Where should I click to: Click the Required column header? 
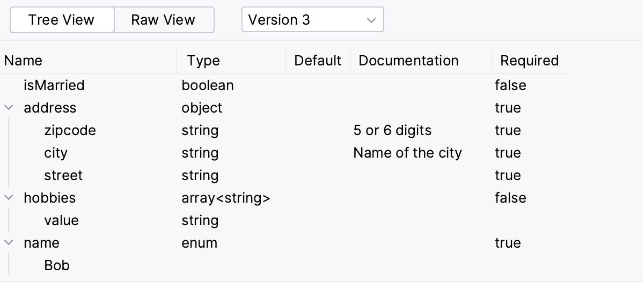point(529,61)
